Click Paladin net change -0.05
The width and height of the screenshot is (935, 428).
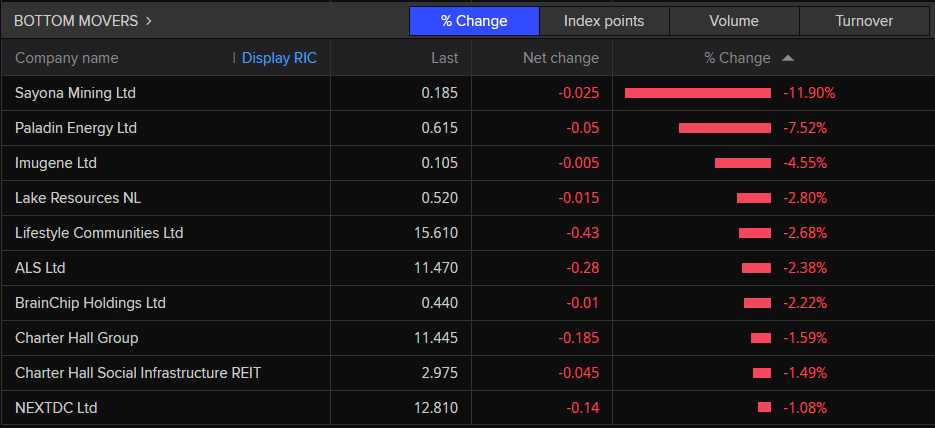tap(583, 128)
